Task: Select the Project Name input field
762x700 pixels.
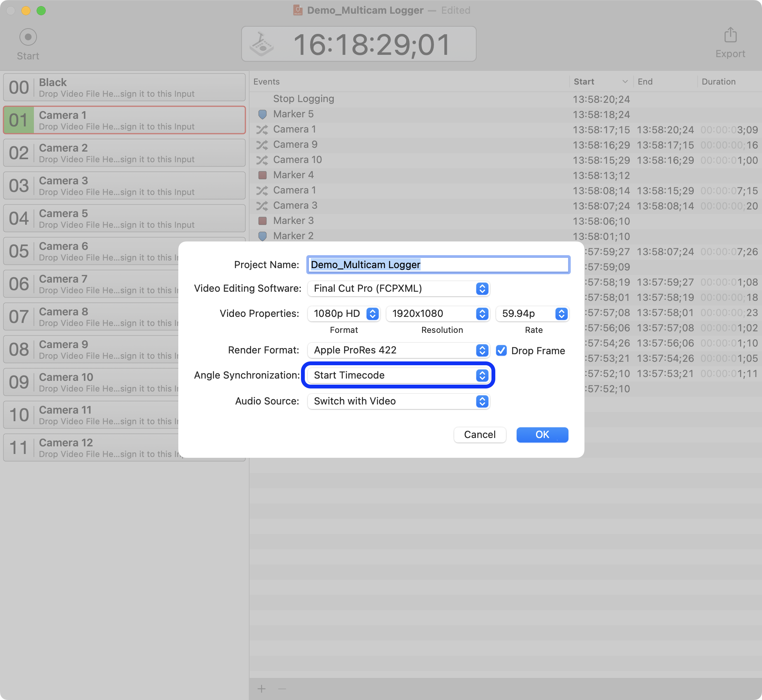Action: 438,265
